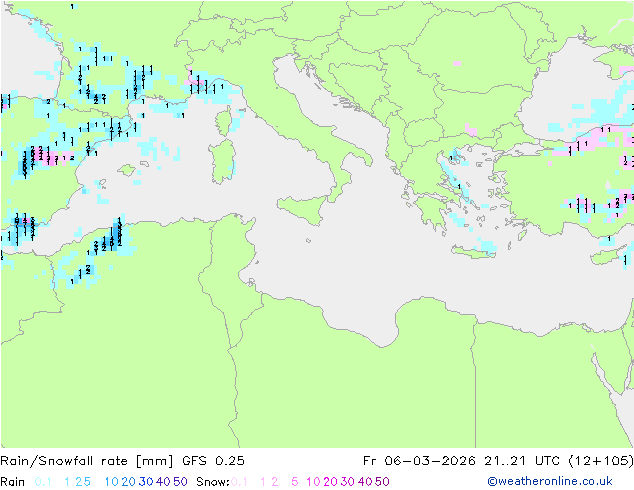Select the Snow legend value 50
This screenshot has width=634, height=490.
click(x=383, y=482)
